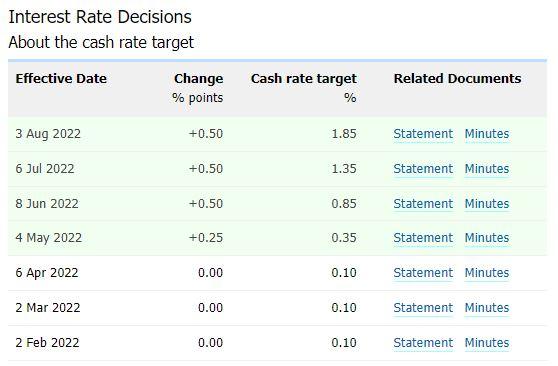Click the 'About the cash rate target' heading

click(x=101, y=42)
